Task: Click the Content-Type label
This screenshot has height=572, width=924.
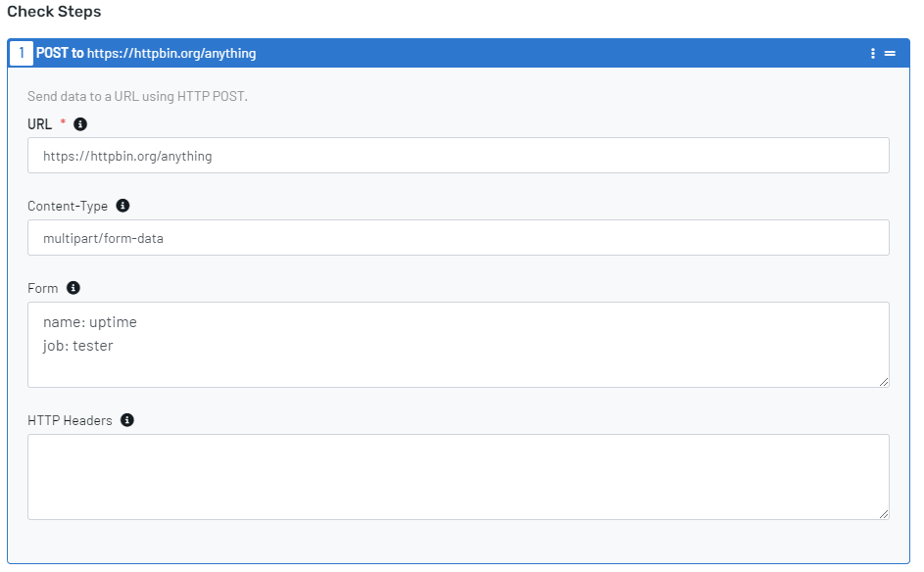Action: tap(68, 207)
